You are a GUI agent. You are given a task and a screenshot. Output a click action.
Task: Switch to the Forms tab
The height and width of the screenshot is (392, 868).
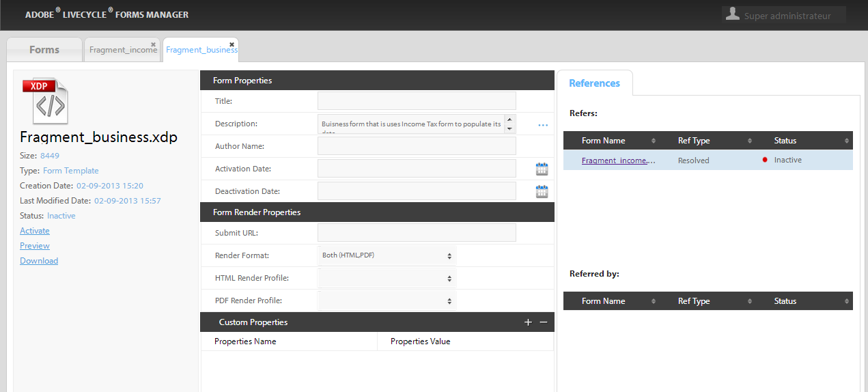tap(44, 50)
